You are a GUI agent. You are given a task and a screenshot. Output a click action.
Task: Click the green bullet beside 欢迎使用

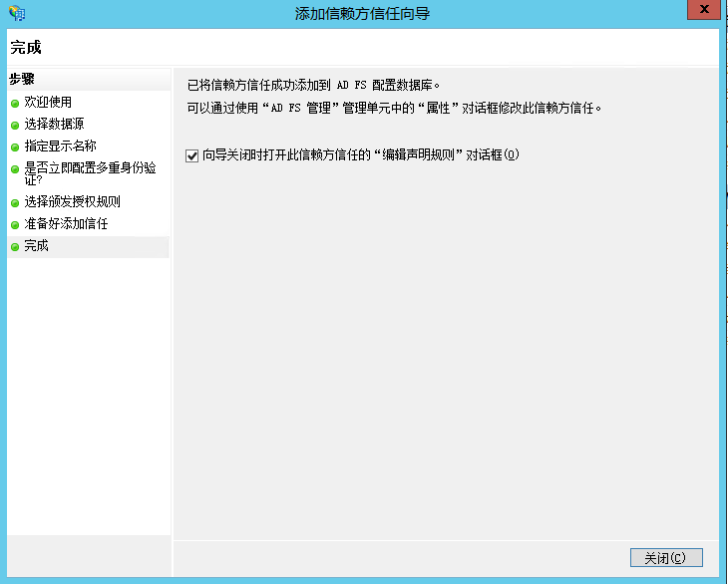click(15, 103)
